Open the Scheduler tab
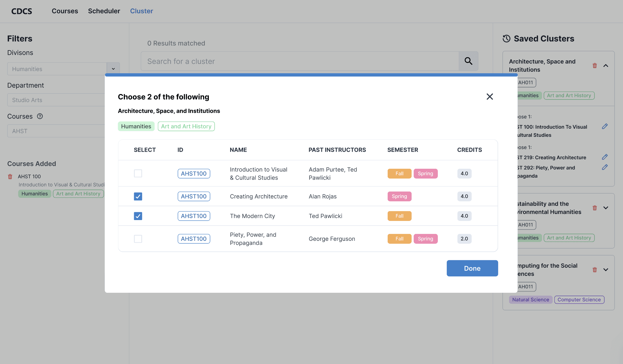Viewport: 623px width, 364px height. pyautogui.click(x=104, y=11)
